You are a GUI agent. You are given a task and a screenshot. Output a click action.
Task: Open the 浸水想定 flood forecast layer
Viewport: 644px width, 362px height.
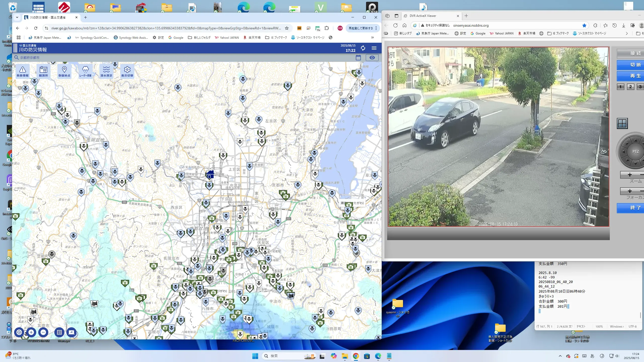coord(106,71)
